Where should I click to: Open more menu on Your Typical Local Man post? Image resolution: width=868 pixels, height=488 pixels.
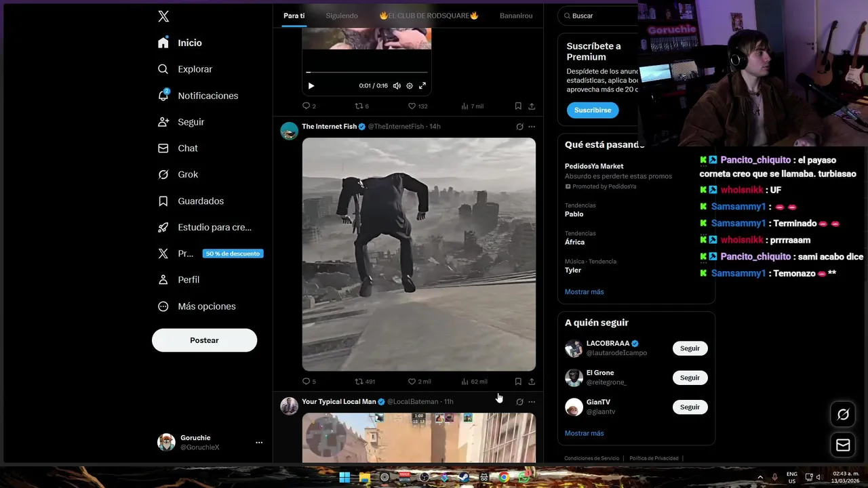pos(532,402)
